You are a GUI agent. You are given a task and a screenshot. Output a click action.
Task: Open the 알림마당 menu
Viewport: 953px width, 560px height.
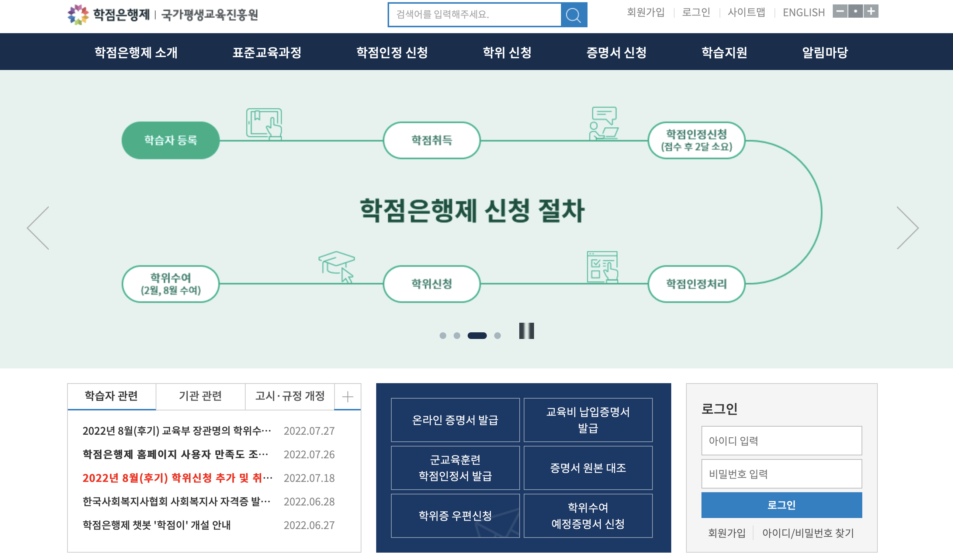tap(825, 53)
